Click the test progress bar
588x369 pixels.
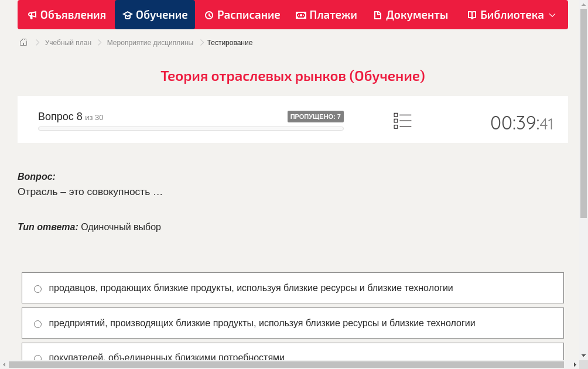coord(190,128)
